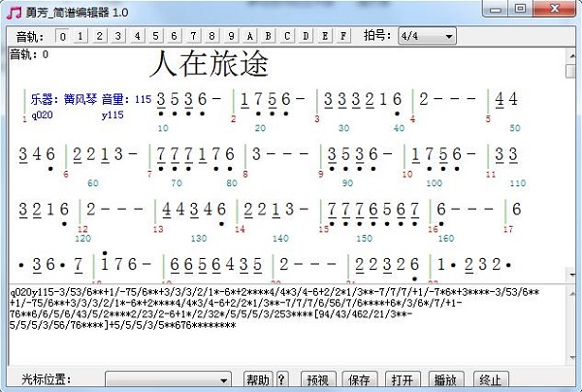Click position marker 150 in score
This screenshot has width=582, height=392.
pyautogui.click(x=364, y=239)
